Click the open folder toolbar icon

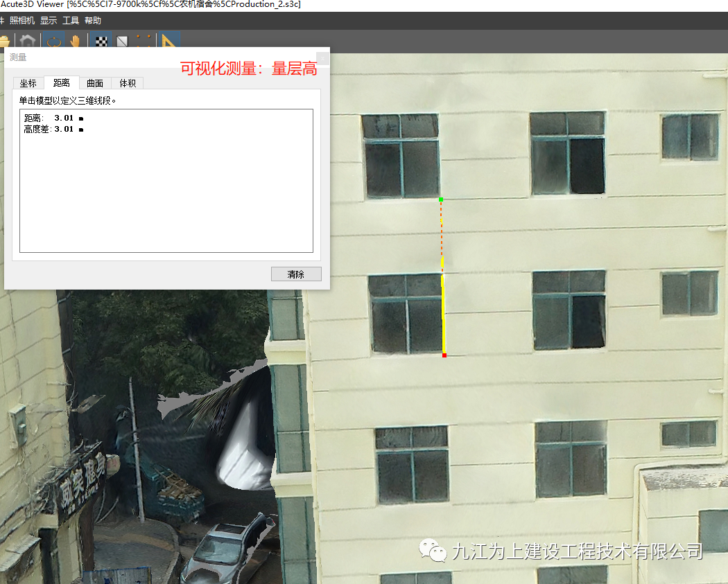tap(4, 42)
